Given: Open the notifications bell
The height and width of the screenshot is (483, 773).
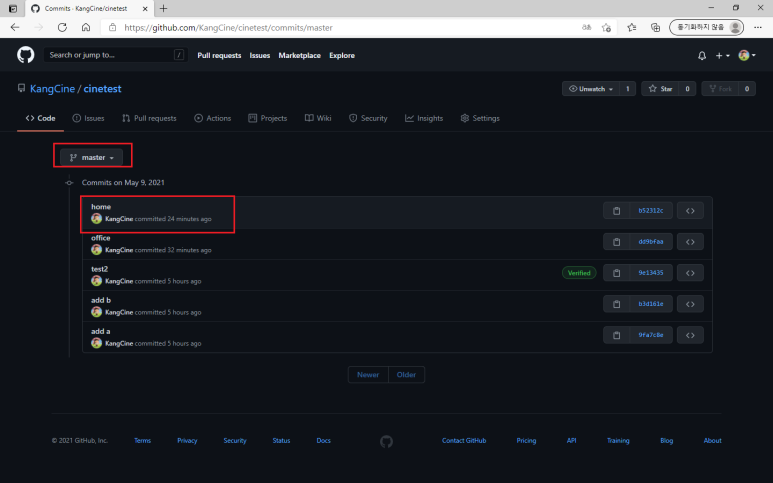Looking at the screenshot, I should pos(702,56).
